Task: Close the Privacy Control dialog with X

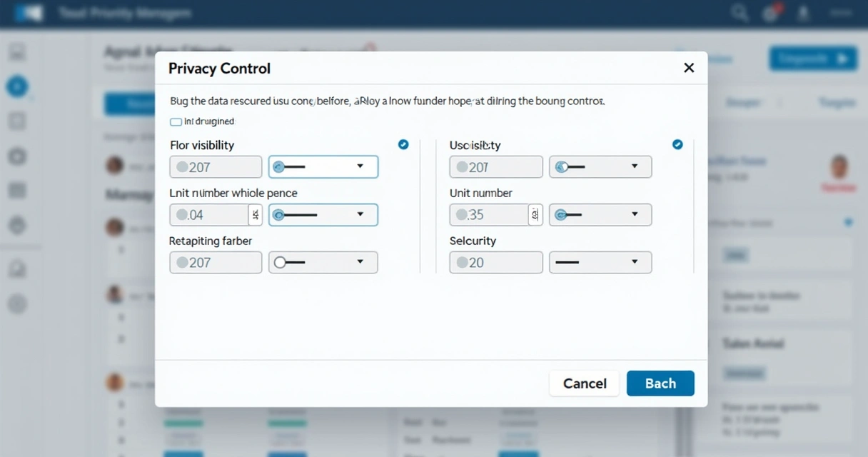Action: [689, 68]
